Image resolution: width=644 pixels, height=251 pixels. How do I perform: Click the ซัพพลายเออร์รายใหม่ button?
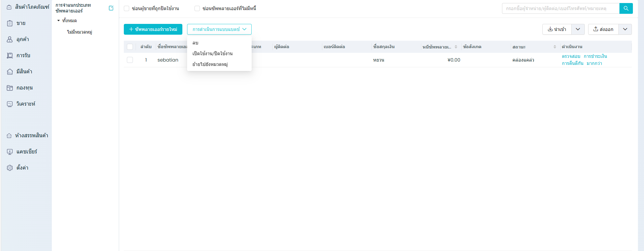pos(153,29)
